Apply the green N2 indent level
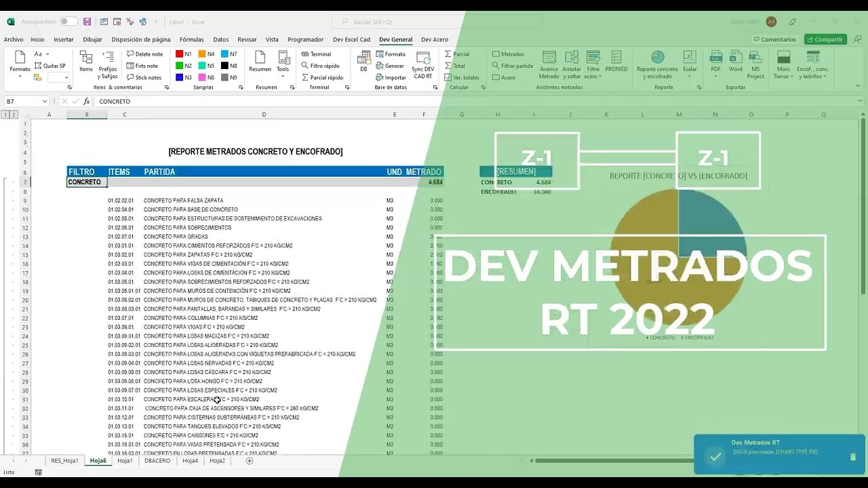 (x=184, y=66)
